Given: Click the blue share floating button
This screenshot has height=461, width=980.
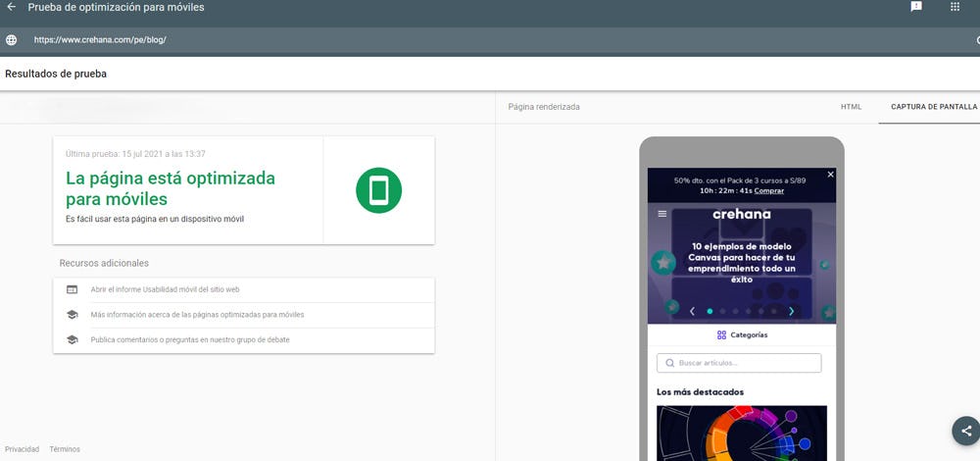Looking at the screenshot, I should tap(965, 431).
